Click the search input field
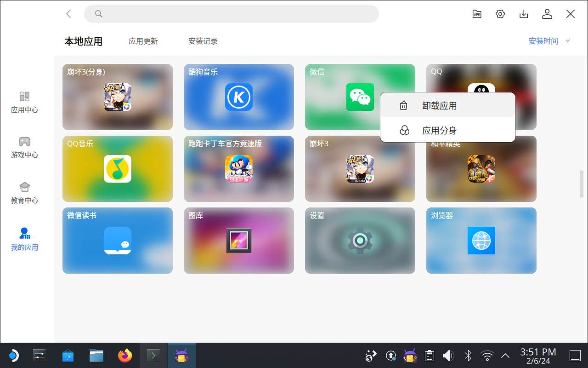588x368 pixels. pyautogui.click(x=232, y=14)
